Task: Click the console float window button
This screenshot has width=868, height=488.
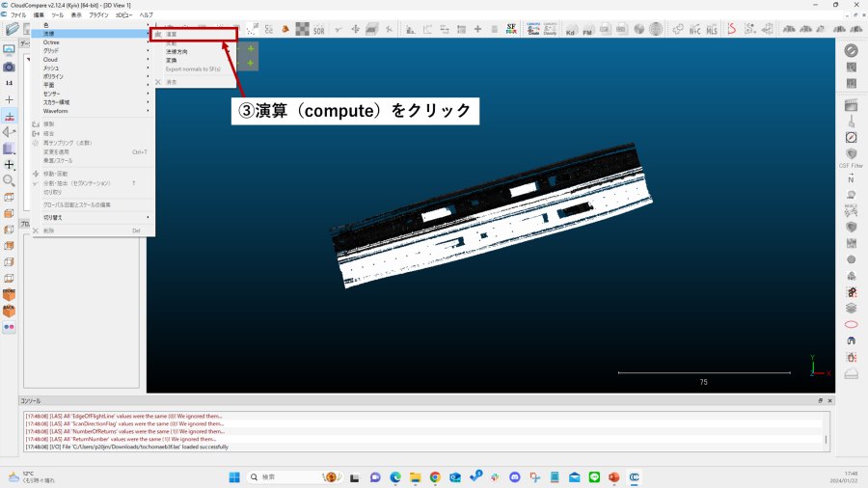Action: [x=821, y=400]
